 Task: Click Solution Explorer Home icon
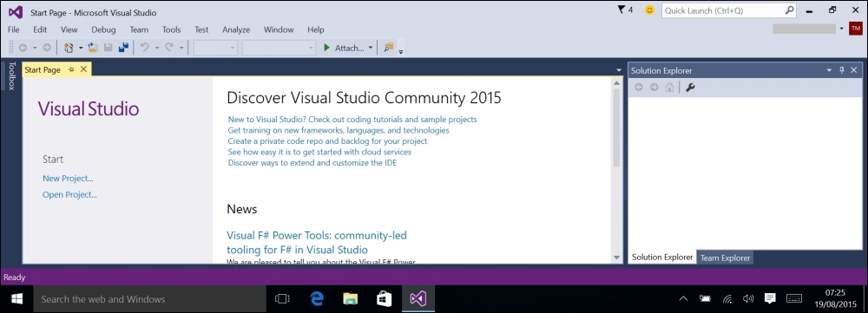(669, 88)
